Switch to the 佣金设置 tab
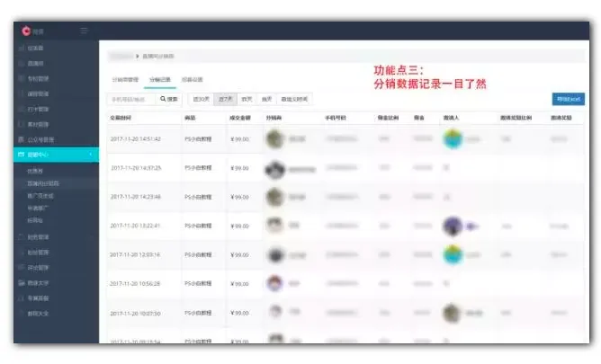This screenshot has height=364, width=601. pos(192,80)
